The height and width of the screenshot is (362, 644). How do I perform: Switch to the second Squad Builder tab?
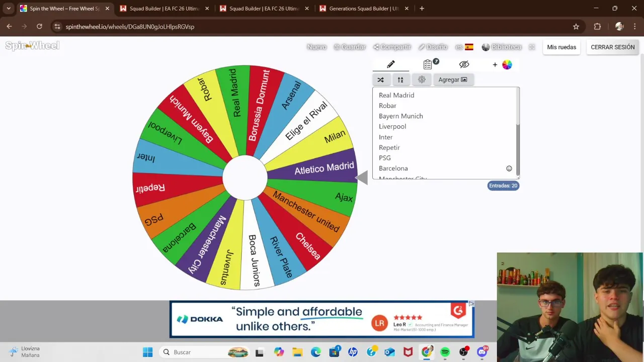click(264, 9)
